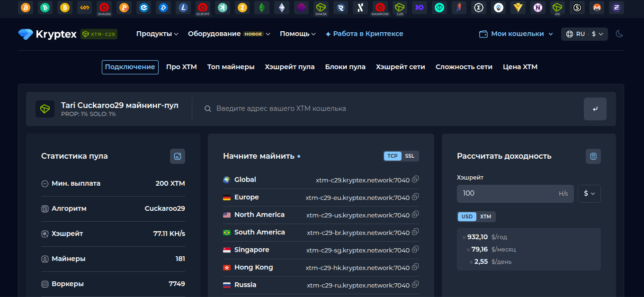Copy the Global stratum address
The height and width of the screenshot is (297, 644).
[415, 180]
